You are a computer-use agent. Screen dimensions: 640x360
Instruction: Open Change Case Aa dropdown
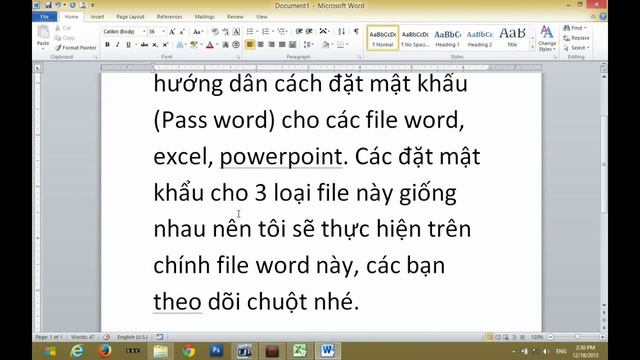pyautogui.click(x=198, y=31)
